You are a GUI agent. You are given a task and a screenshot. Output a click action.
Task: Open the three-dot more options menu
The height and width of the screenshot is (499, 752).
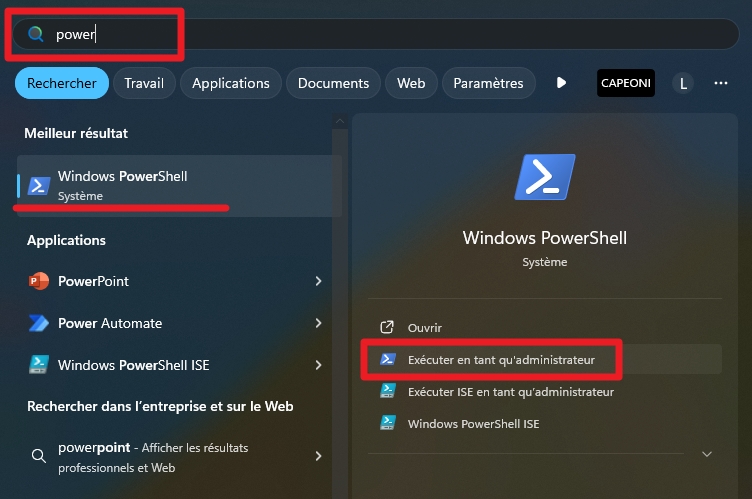pos(720,83)
